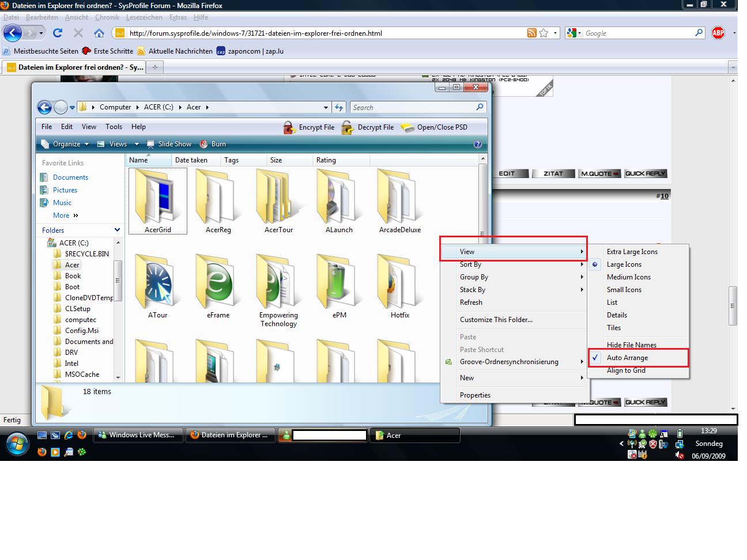
Task: Reload the page in Firefox
Action: 57,33
